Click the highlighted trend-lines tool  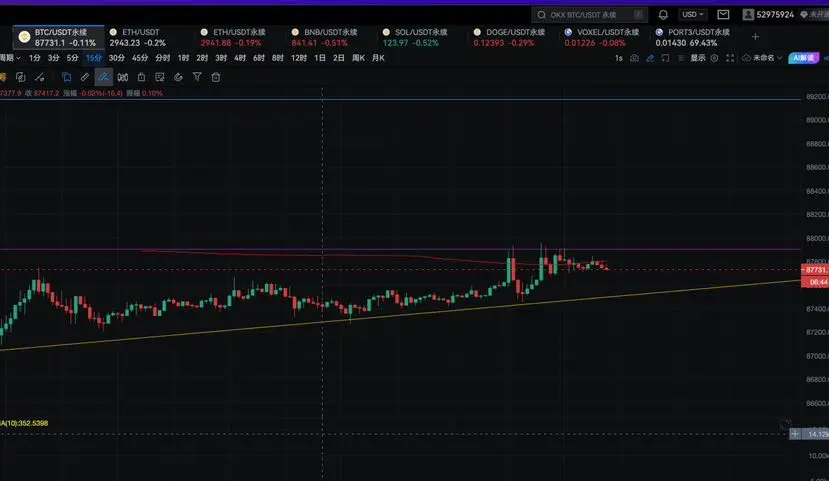(x=104, y=77)
